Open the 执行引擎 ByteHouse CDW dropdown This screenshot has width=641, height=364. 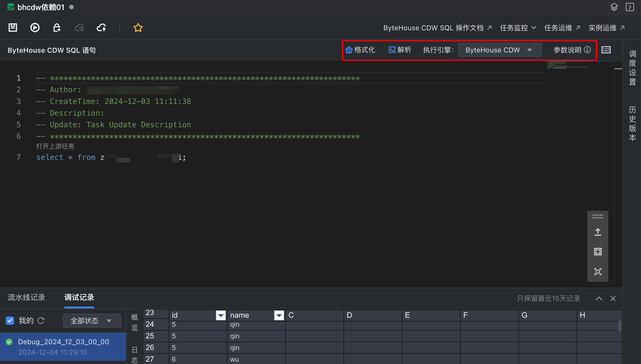[500, 50]
